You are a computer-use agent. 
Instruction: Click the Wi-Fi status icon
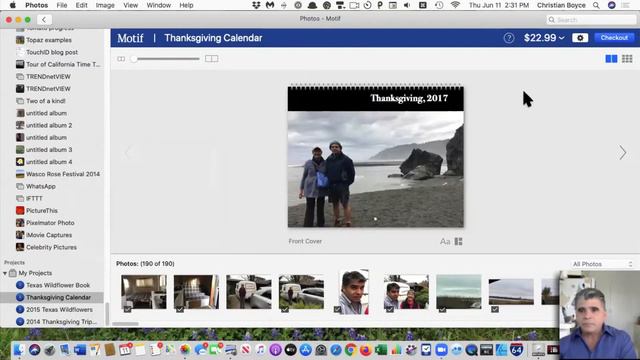455,5
